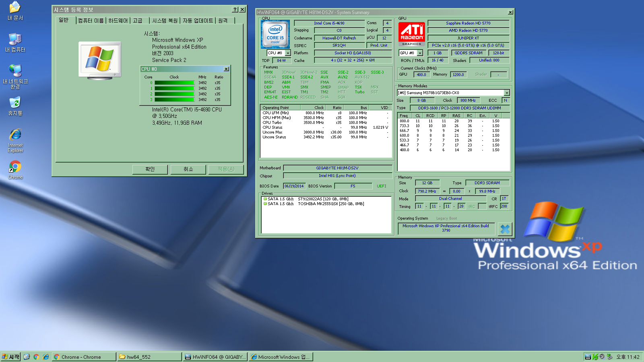
Task: Click the Prod. Unit field
Action: [379, 45]
